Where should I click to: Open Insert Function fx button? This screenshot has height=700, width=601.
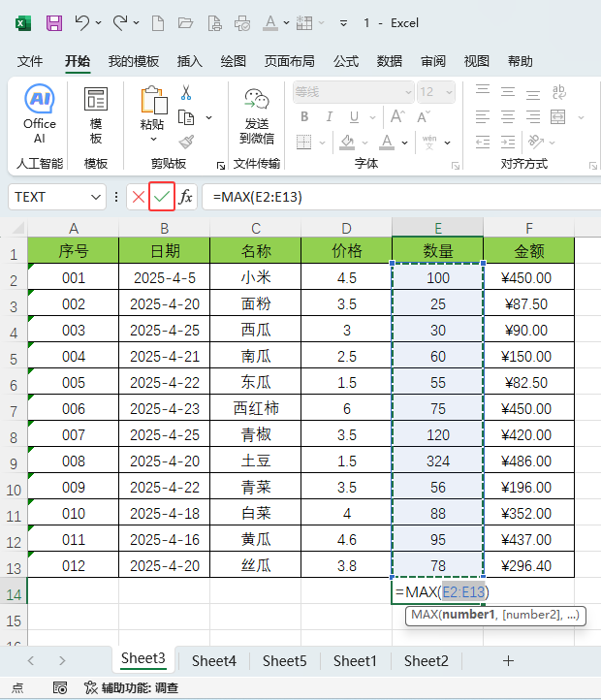(186, 197)
